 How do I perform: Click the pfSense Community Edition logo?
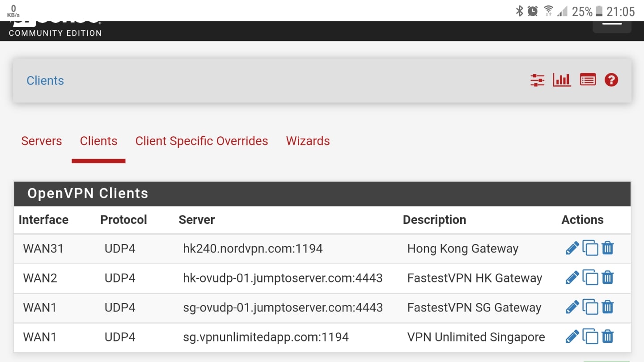pyautogui.click(x=55, y=29)
